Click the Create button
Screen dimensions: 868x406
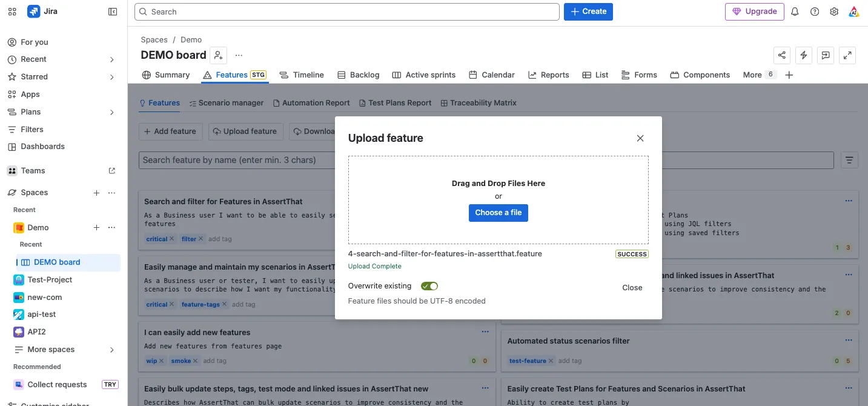pyautogui.click(x=588, y=12)
